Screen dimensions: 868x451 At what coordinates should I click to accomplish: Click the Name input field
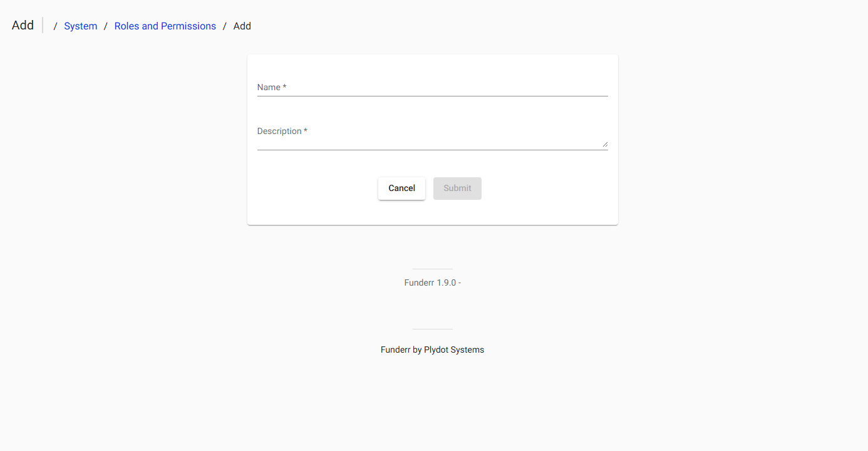pyautogui.click(x=432, y=87)
